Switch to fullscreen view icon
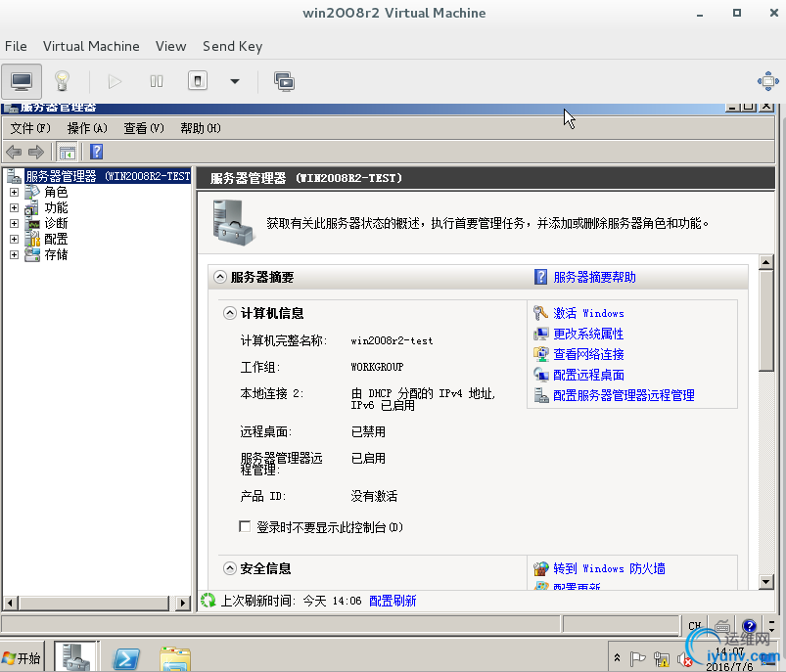 [x=768, y=81]
